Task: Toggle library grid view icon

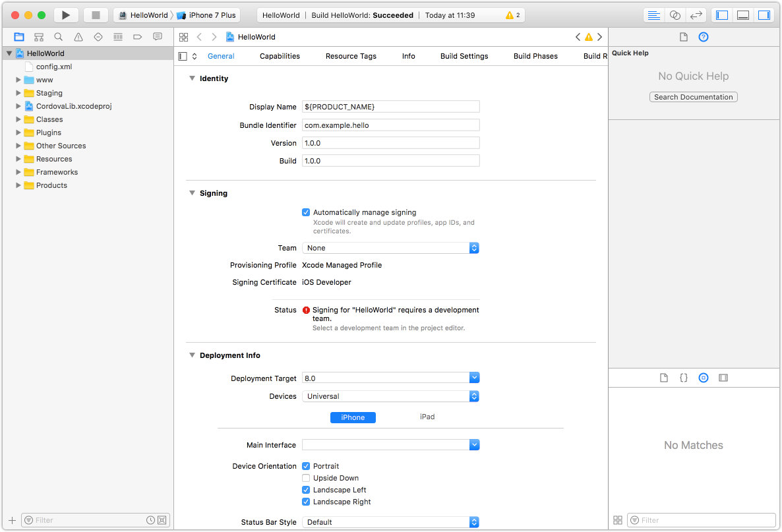Action: click(617, 520)
